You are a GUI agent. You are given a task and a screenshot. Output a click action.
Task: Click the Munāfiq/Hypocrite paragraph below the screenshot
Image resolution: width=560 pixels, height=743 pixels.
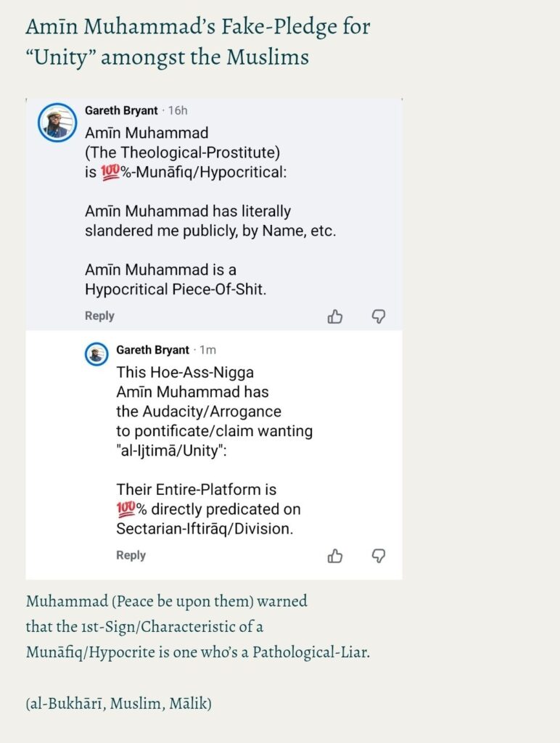point(197,626)
